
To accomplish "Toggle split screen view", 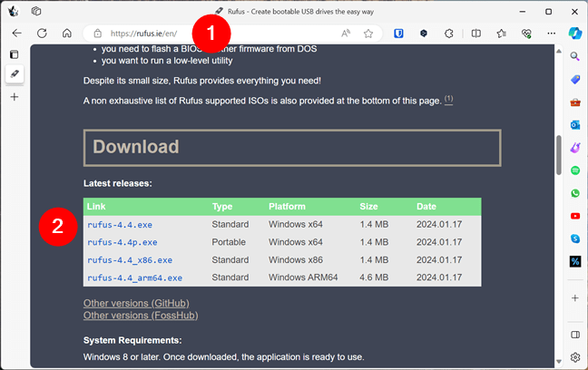I will point(475,34).
